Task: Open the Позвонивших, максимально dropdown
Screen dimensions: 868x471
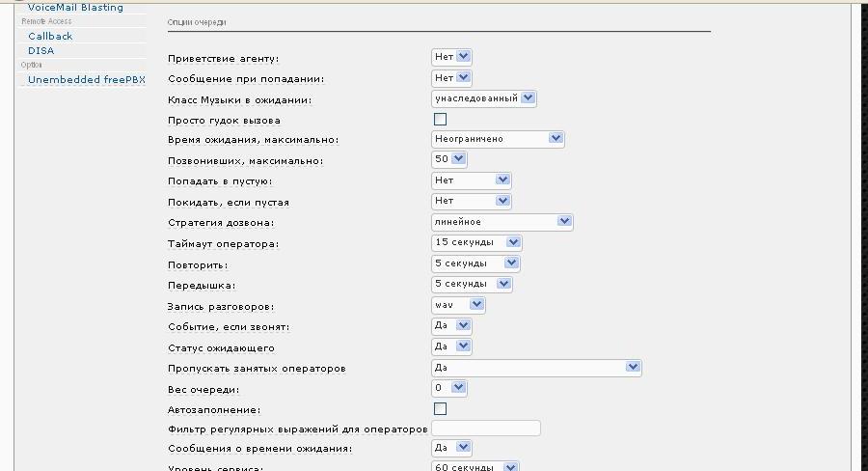Action: click(x=450, y=159)
